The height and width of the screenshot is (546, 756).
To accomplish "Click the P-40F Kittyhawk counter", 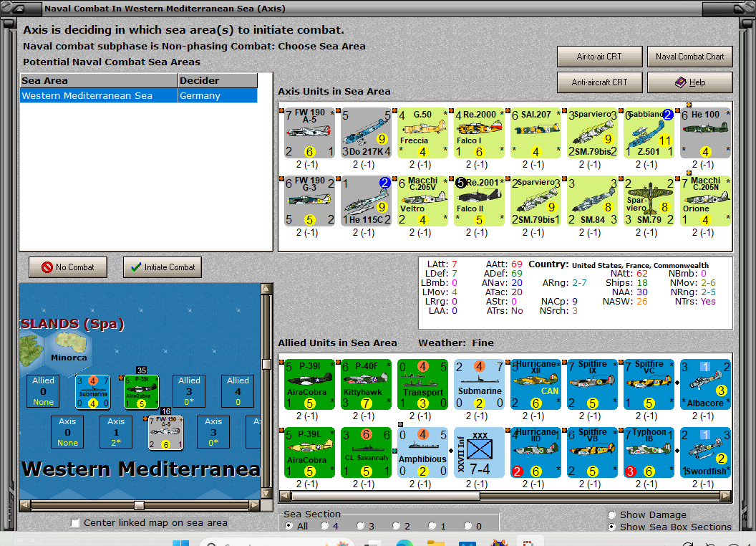I will 366,385.
